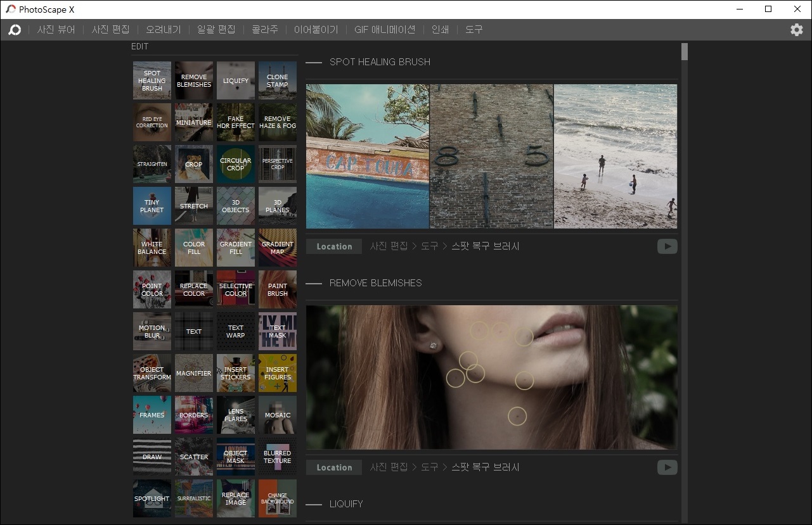Open the 3D Planes tile
812x525 pixels.
click(278, 206)
